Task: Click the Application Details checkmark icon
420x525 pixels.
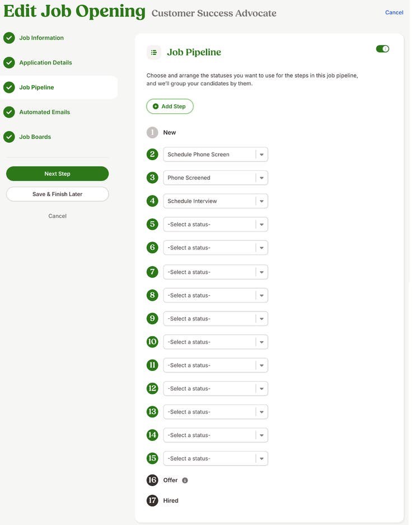Action: click(x=9, y=63)
